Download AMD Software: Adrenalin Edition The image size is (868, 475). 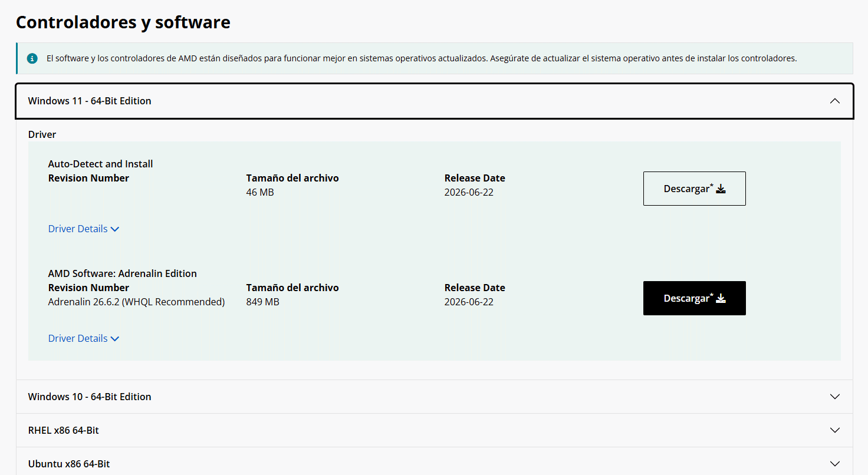[695, 298]
